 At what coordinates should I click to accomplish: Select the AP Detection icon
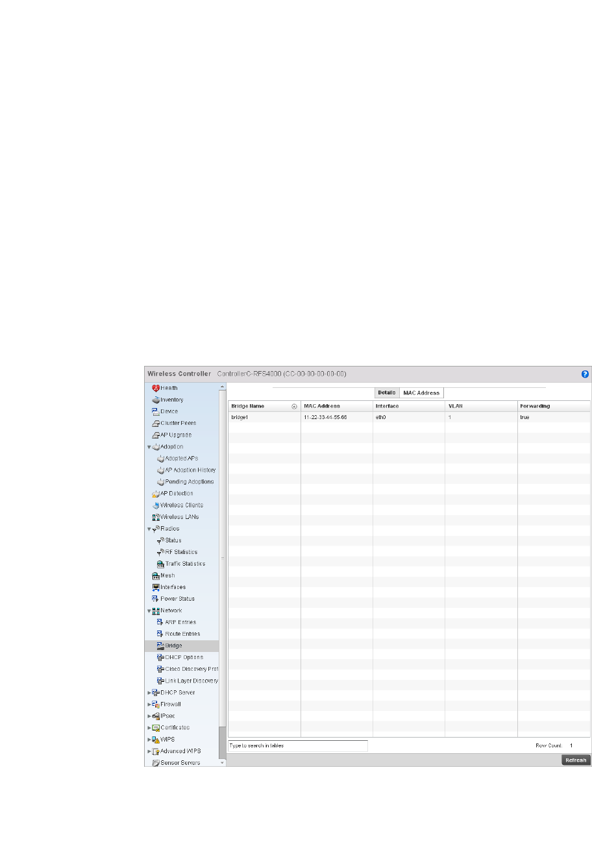point(156,493)
